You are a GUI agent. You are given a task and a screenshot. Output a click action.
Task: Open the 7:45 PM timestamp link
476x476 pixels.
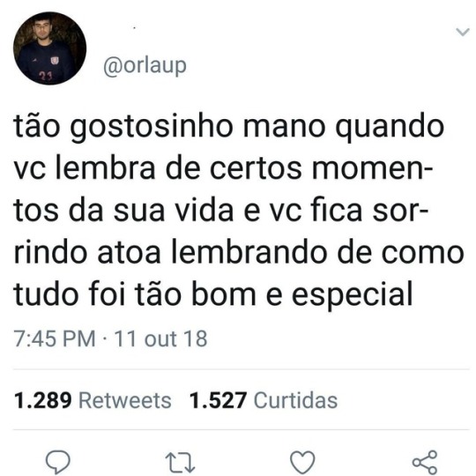tap(55, 338)
